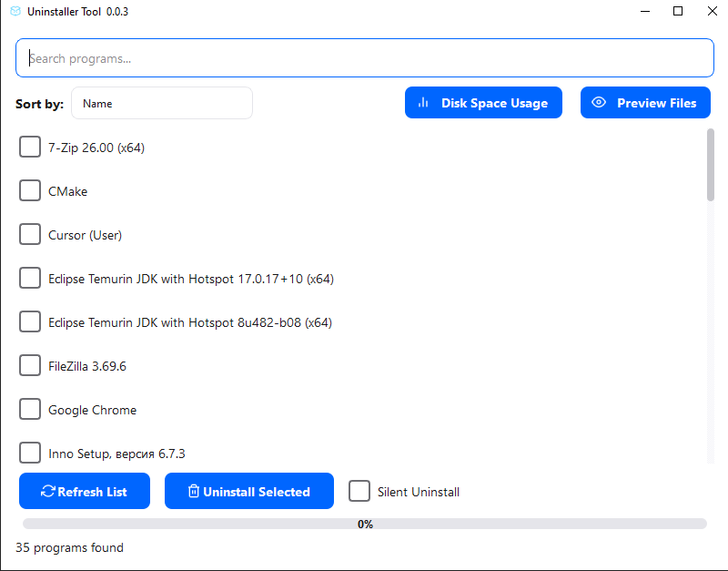This screenshot has width=728, height=571.
Task: Select the Google Chrome checkbox
Action: pyautogui.click(x=30, y=409)
